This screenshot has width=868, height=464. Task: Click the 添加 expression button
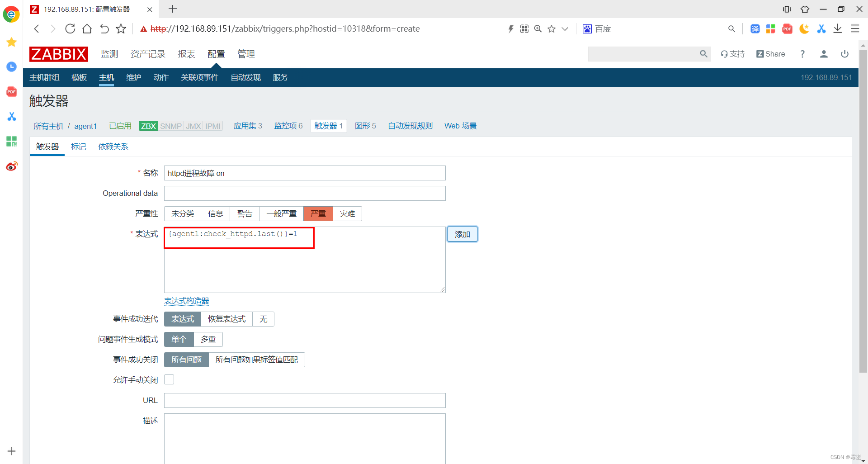coord(462,234)
